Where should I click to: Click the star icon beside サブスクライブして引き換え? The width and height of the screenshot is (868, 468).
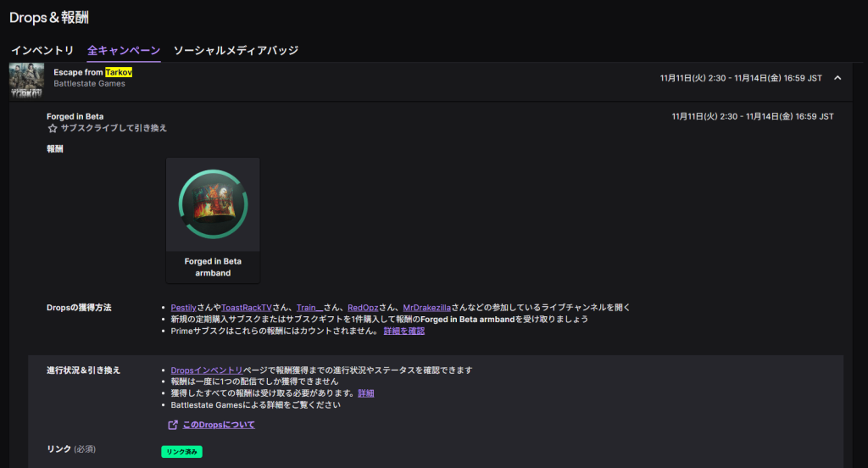53,128
